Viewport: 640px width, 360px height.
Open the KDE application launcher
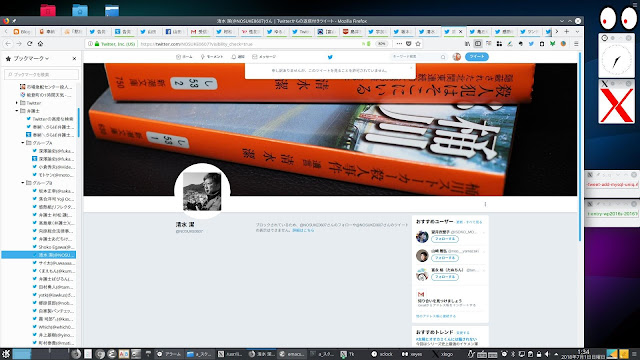tap(6, 354)
